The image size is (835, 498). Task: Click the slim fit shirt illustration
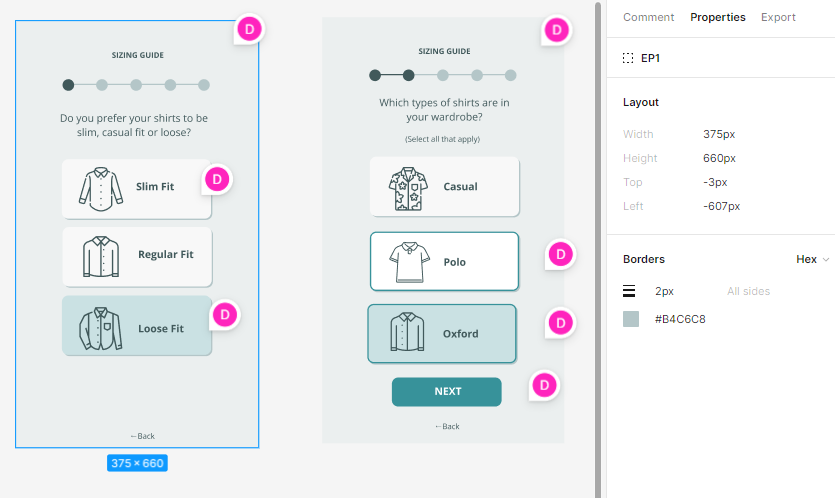(x=101, y=189)
